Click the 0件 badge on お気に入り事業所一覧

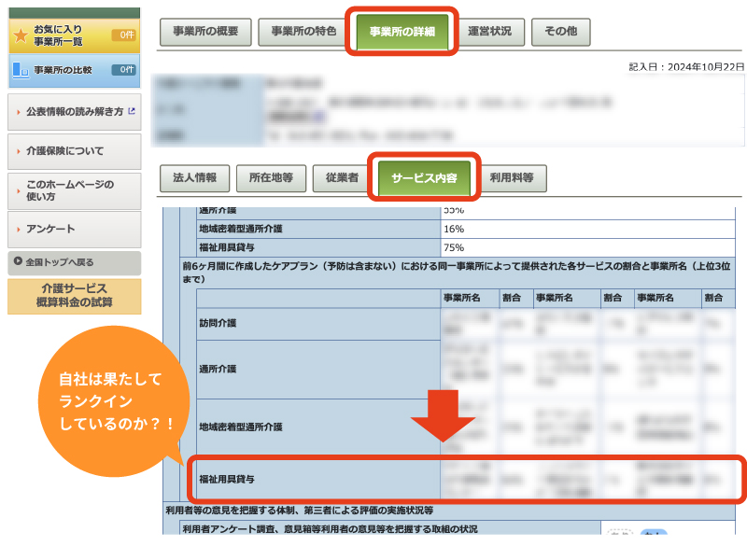(x=123, y=35)
